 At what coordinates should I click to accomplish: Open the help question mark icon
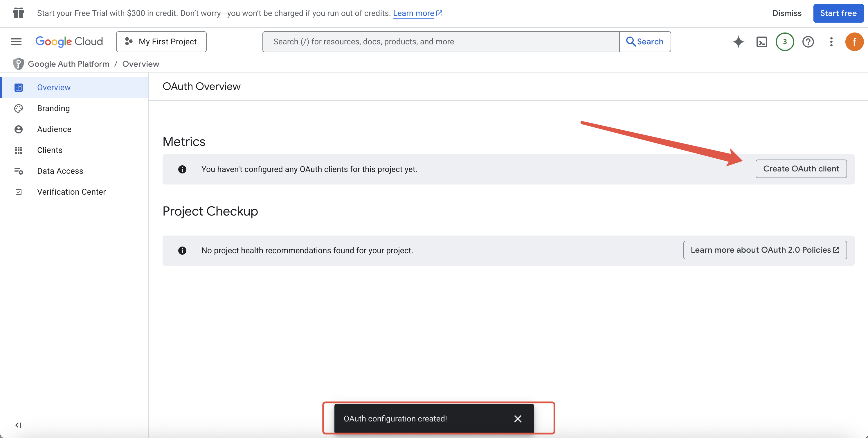(808, 42)
